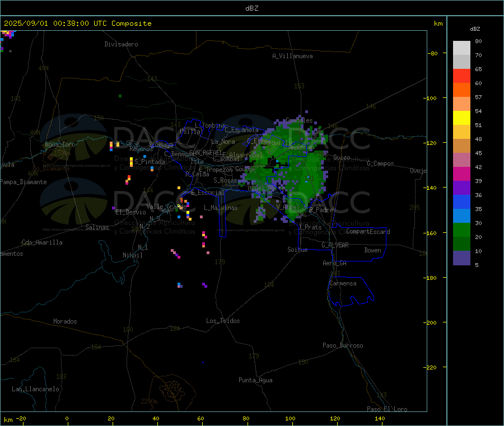The height and width of the screenshot is (426, 504).
Task: Click the Bowen map label
Action: [373, 250]
